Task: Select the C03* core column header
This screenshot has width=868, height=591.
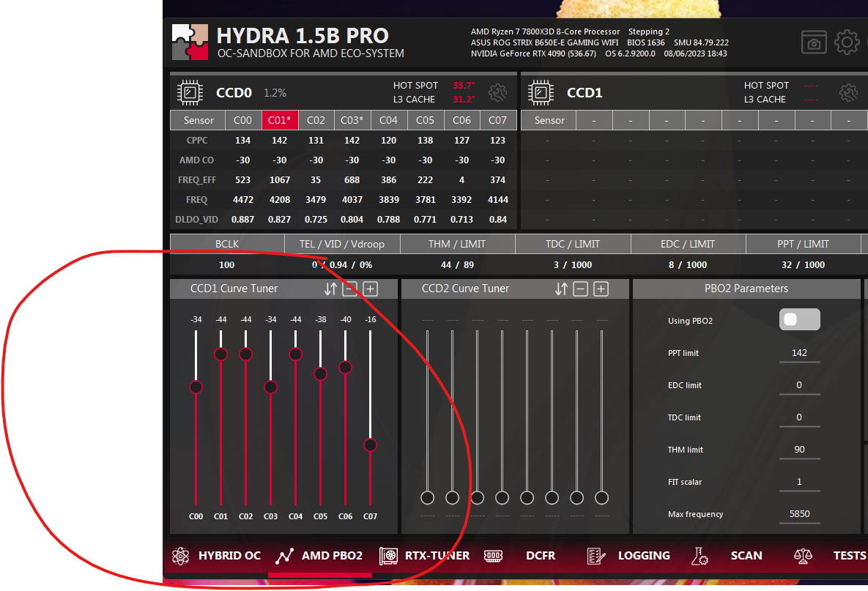Action: [352, 120]
